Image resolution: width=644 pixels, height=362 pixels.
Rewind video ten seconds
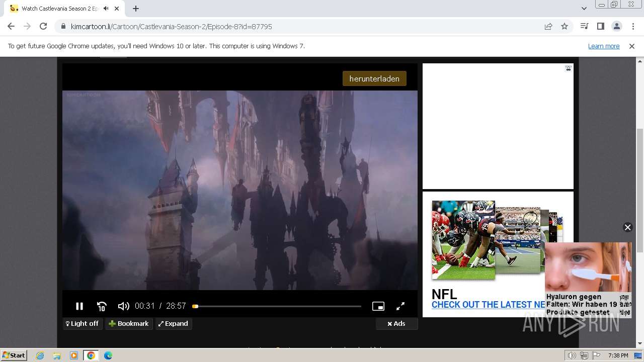102,306
